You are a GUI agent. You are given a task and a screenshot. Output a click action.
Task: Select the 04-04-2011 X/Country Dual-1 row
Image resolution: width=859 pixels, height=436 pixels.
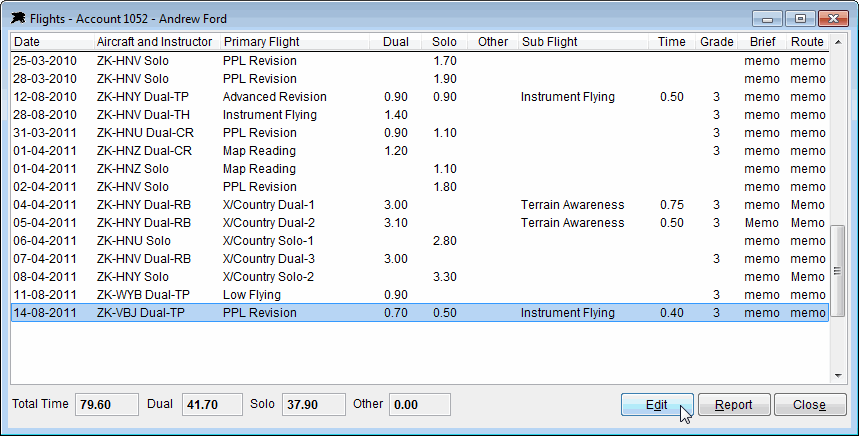(x=420, y=205)
